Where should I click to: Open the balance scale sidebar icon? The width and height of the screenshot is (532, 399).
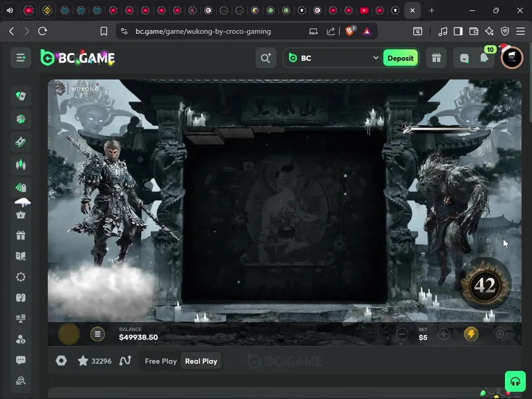coord(21,318)
